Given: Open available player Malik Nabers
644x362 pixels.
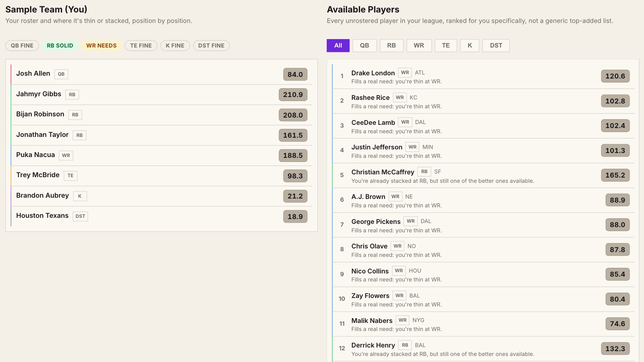Looking at the screenshot, I should (483, 324).
